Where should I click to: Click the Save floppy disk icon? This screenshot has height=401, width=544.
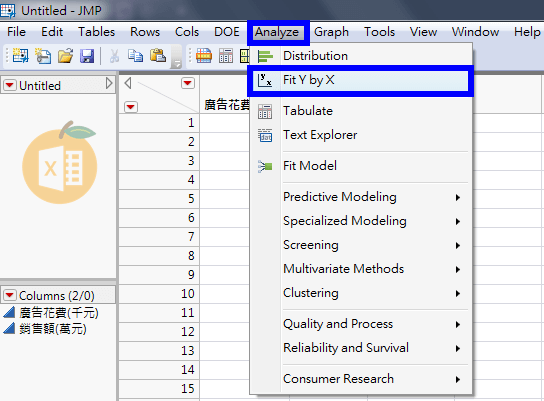click(87, 56)
